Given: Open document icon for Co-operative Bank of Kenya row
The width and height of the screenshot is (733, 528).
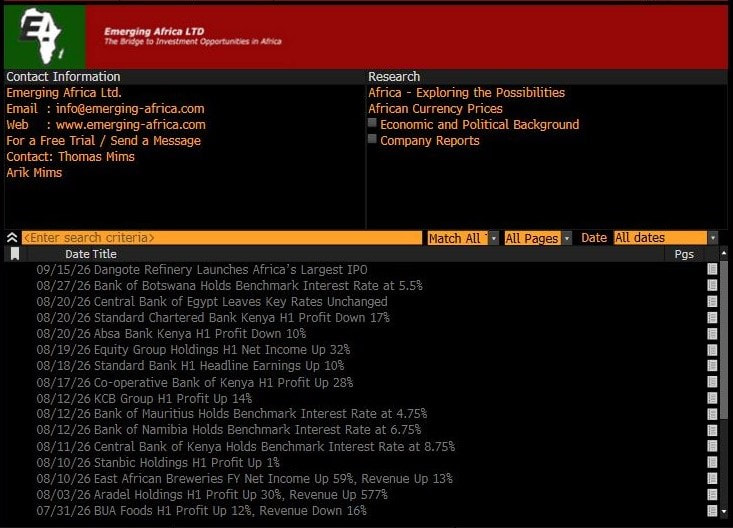Looking at the screenshot, I should [712, 382].
